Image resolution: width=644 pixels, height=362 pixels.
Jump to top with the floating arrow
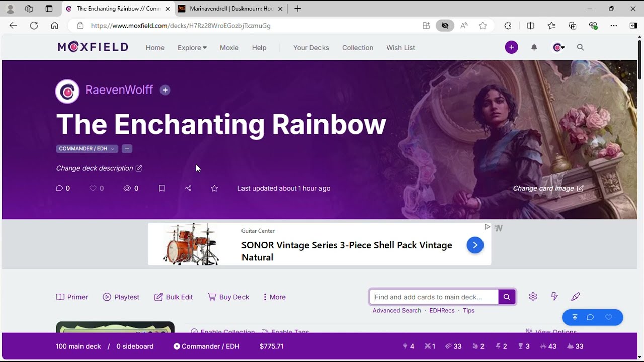coord(575,317)
